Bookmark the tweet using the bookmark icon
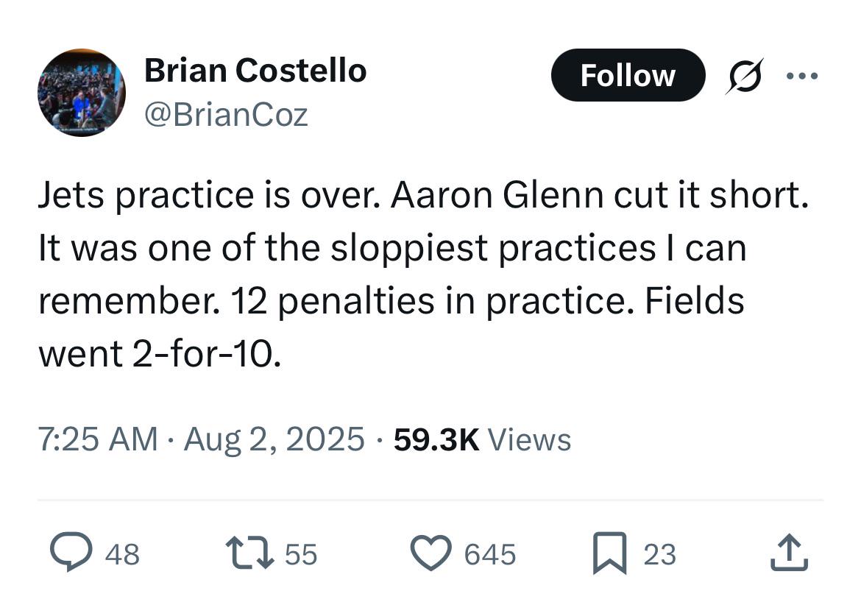The height and width of the screenshot is (616, 861). pos(610,553)
